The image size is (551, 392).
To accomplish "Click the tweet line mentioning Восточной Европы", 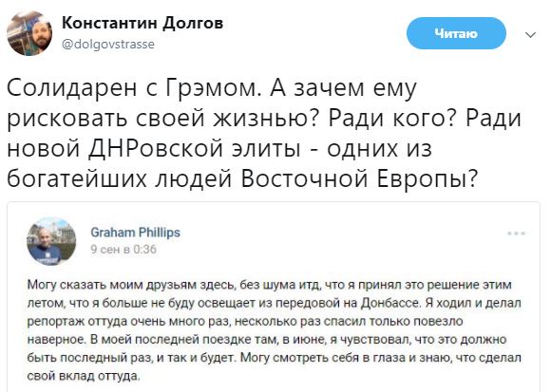I will pos(242,178).
